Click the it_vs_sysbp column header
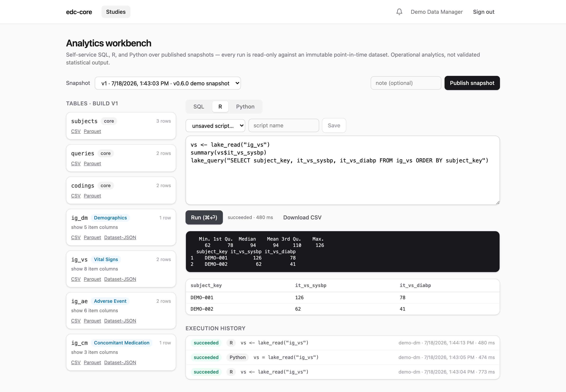Viewport: 566px width, 392px height. (x=311, y=285)
